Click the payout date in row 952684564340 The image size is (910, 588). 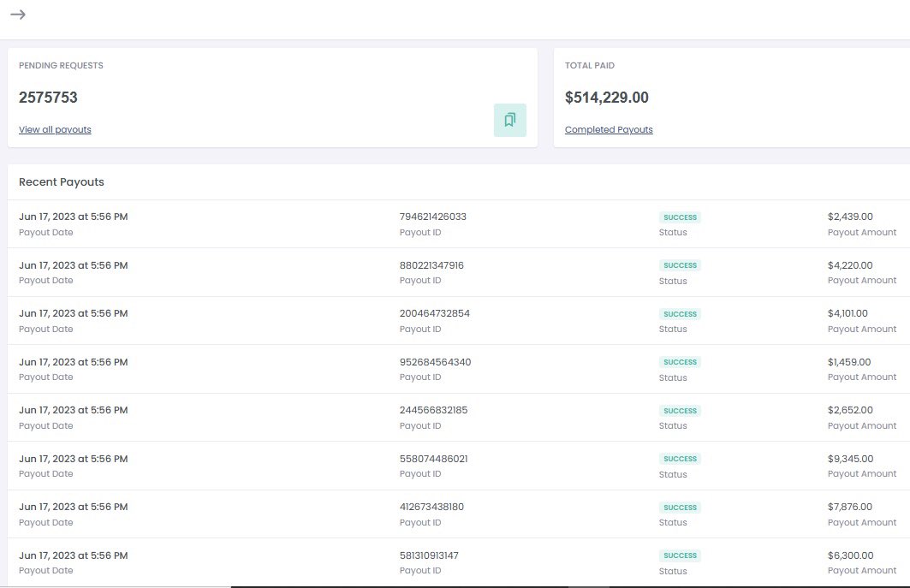pyautogui.click(x=73, y=362)
